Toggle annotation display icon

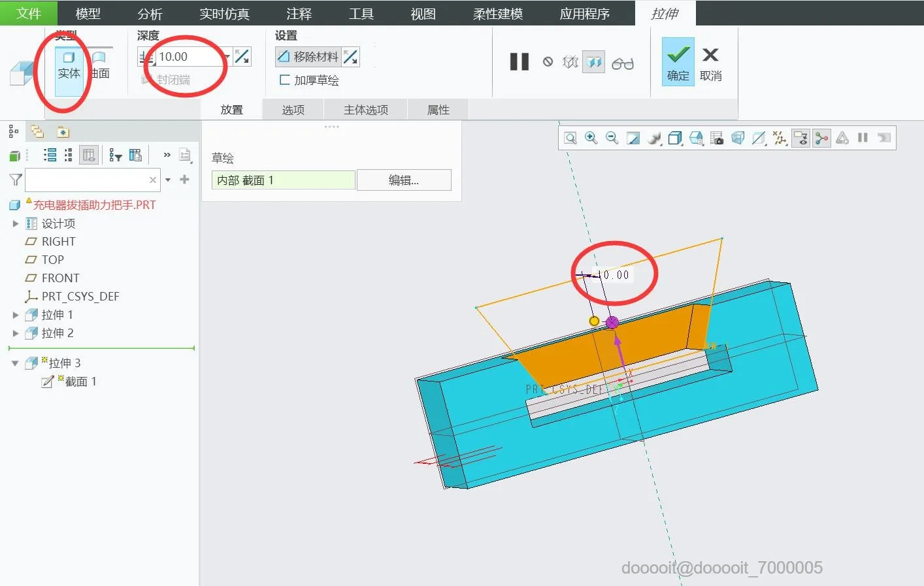[x=800, y=138]
